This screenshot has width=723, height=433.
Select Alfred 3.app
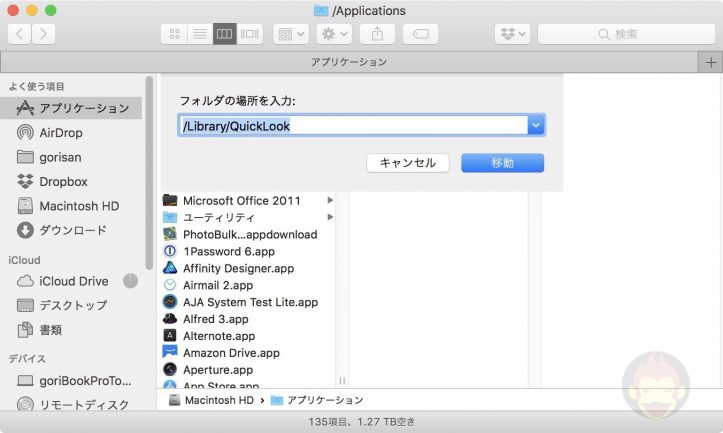coord(215,319)
